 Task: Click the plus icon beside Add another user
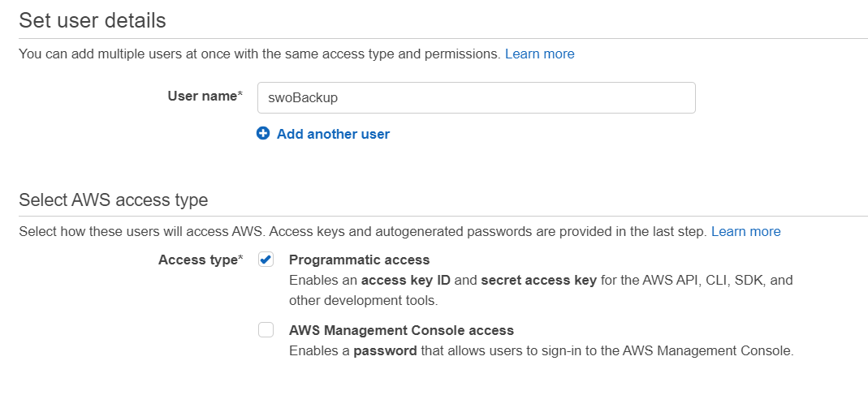click(263, 134)
